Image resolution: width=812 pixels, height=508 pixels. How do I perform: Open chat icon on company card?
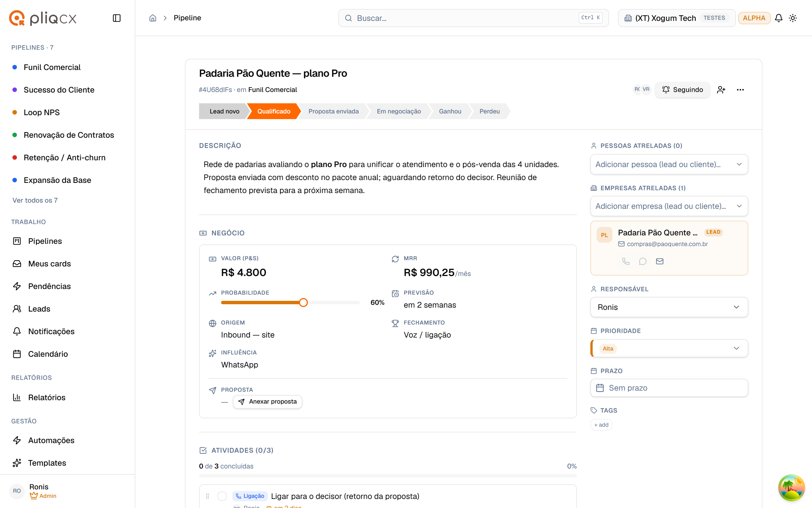[643, 261]
